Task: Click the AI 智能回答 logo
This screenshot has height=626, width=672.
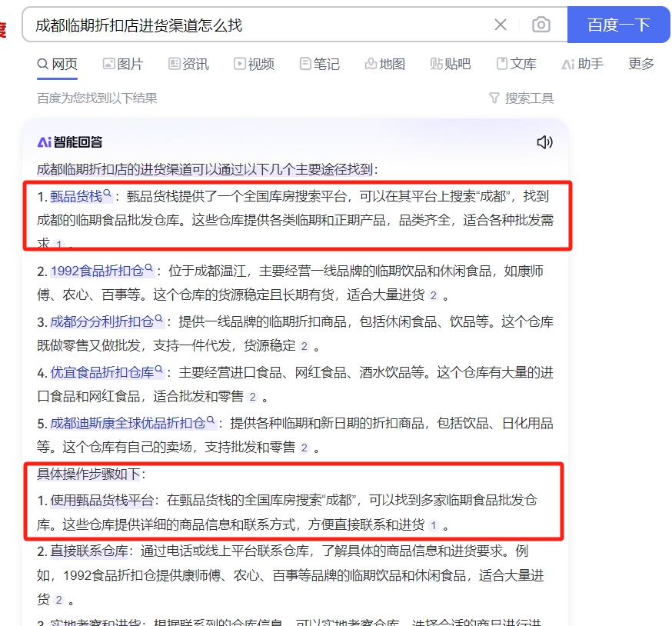Action: (x=70, y=142)
